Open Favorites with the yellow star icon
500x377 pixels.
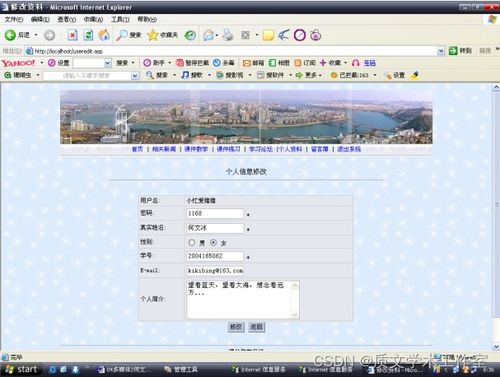[153, 35]
